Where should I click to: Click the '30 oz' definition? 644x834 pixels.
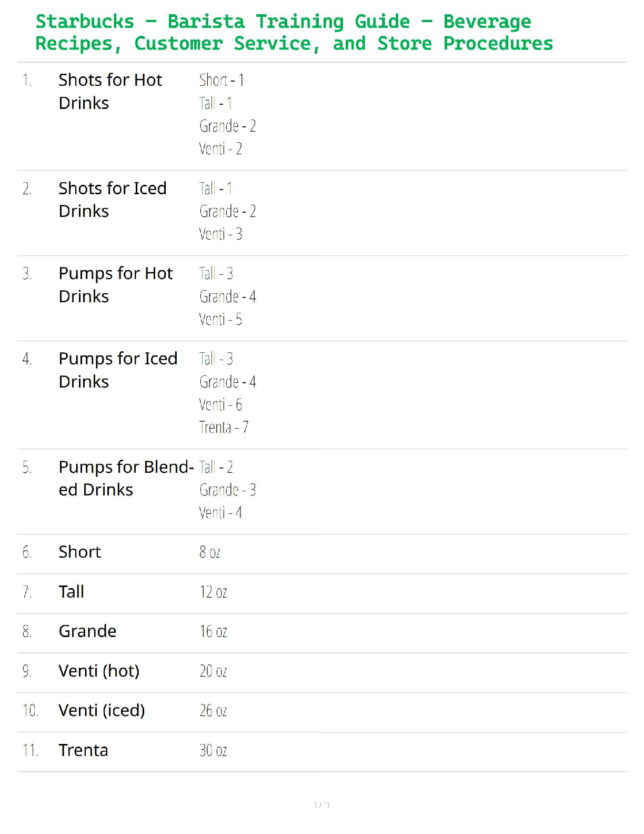click(213, 750)
